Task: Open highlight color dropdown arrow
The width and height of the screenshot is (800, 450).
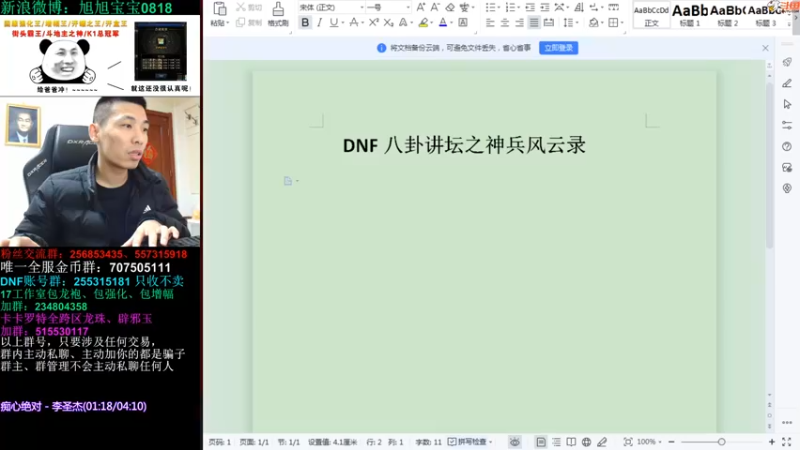Action: pos(432,23)
